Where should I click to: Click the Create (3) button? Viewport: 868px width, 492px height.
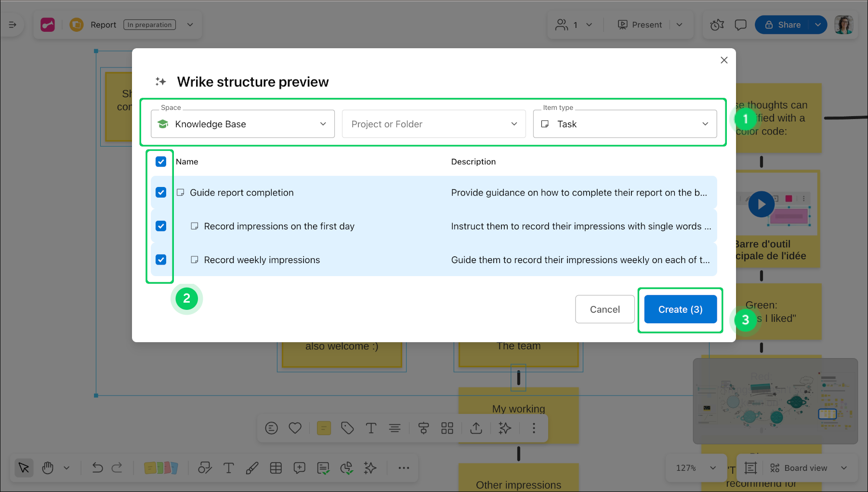click(x=680, y=309)
